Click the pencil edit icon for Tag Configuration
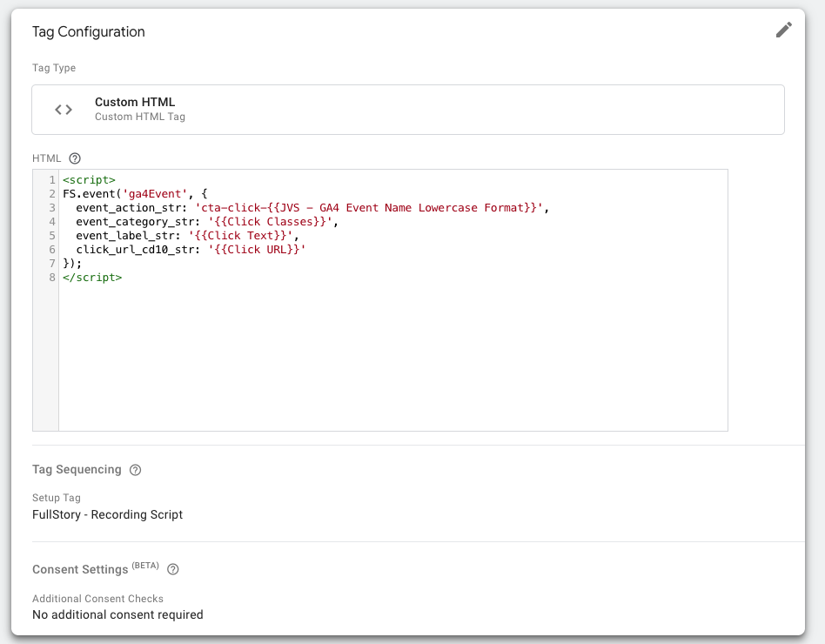Viewport: 825px width, 644px height. point(783,30)
